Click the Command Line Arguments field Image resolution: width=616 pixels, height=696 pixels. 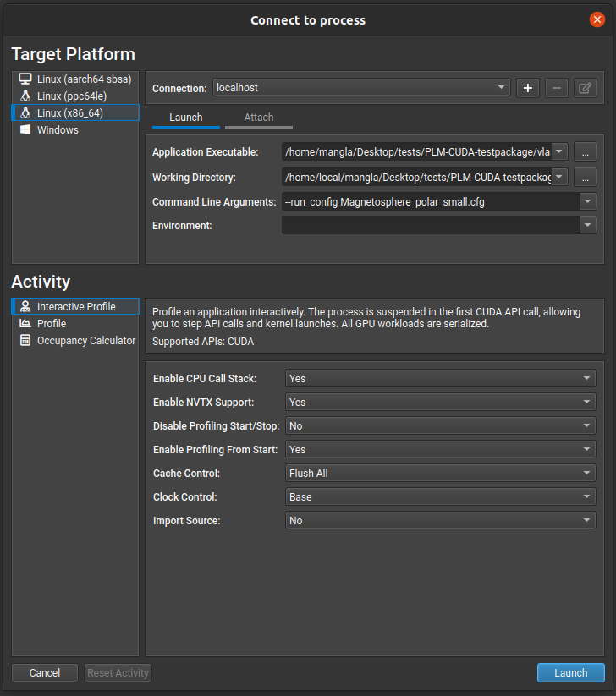(x=431, y=201)
